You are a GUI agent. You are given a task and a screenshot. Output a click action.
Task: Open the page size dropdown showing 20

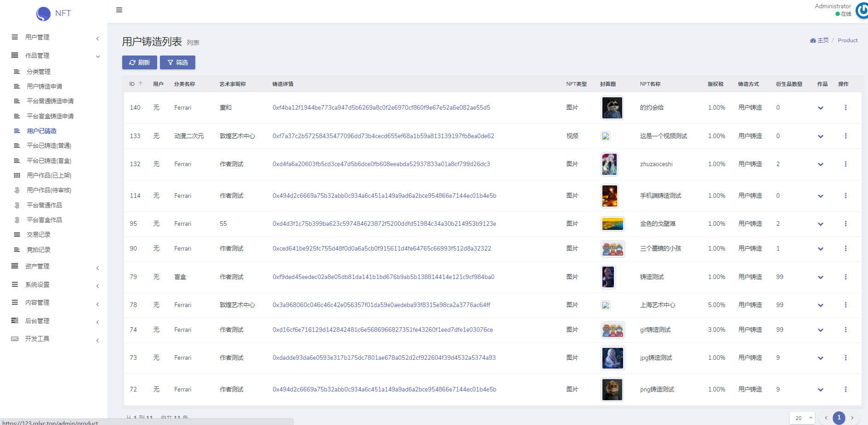[802, 418]
